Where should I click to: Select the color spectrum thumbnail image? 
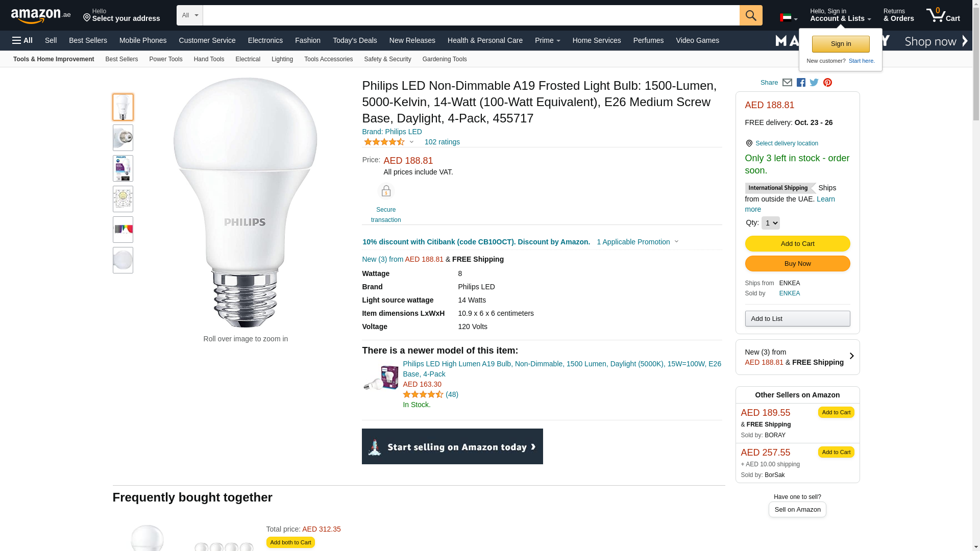(123, 230)
